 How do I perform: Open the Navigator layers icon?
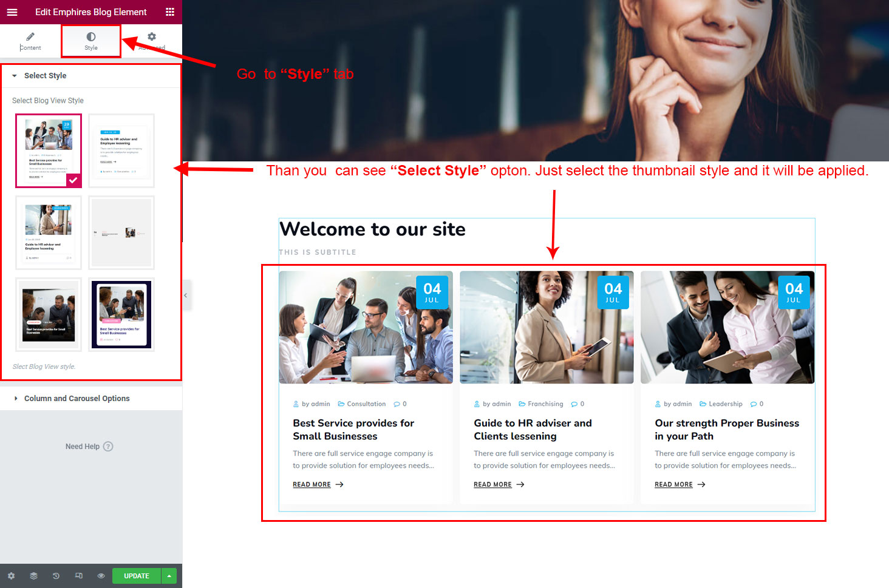point(33,576)
